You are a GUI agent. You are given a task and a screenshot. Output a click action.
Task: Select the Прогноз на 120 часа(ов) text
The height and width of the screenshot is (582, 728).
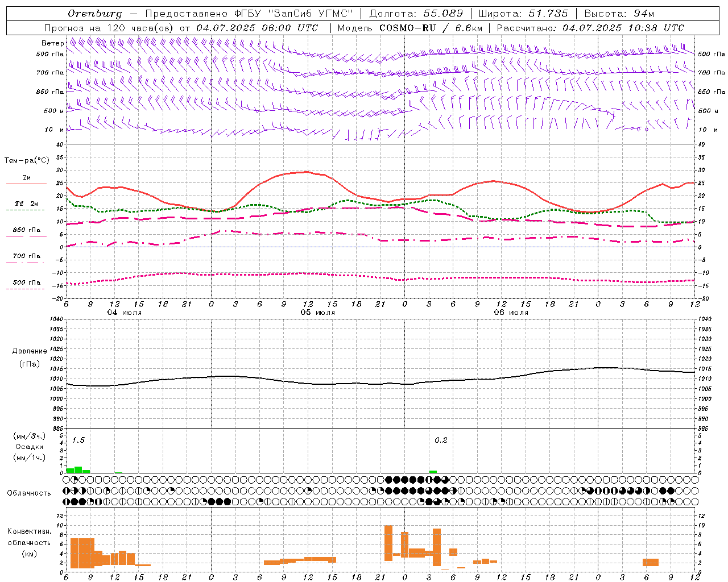pyautogui.click(x=109, y=28)
